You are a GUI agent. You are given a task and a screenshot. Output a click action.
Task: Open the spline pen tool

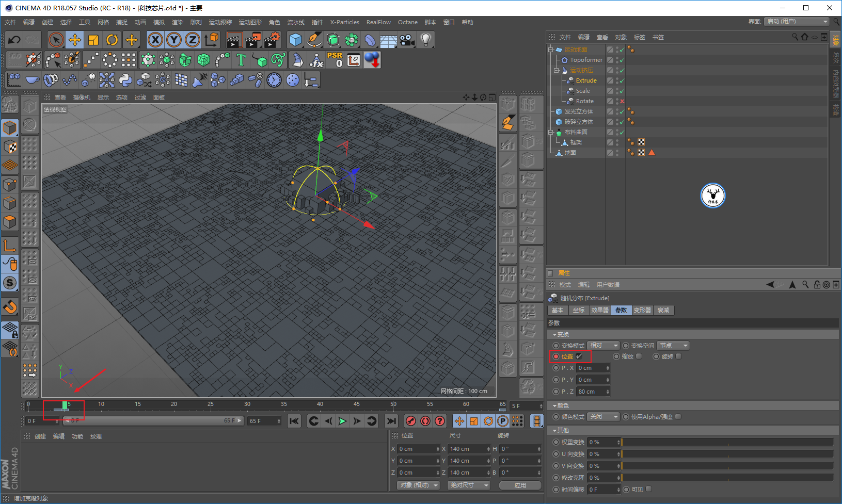click(314, 40)
